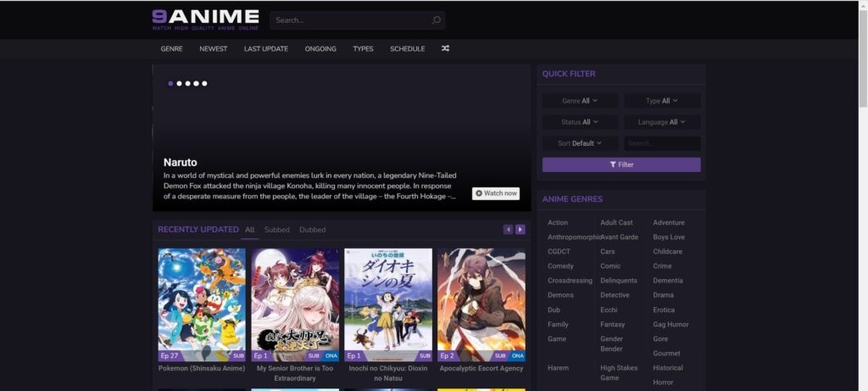
Task: Click the purple Filter button
Action: point(621,165)
